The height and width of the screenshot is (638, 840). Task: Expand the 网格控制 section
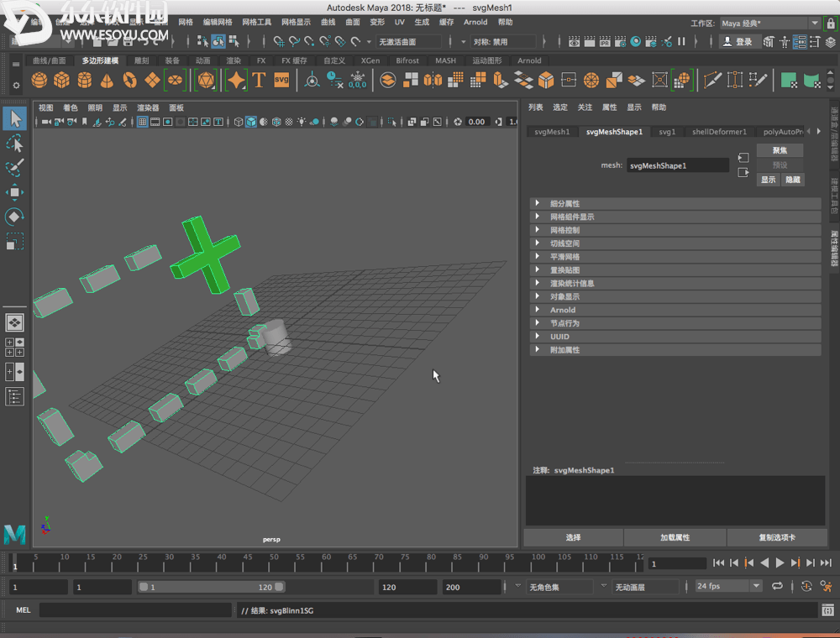click(675, 230)
